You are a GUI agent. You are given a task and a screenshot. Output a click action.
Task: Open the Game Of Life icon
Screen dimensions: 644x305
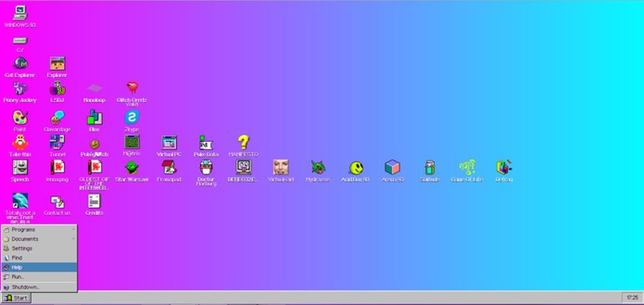click(467, 168)
